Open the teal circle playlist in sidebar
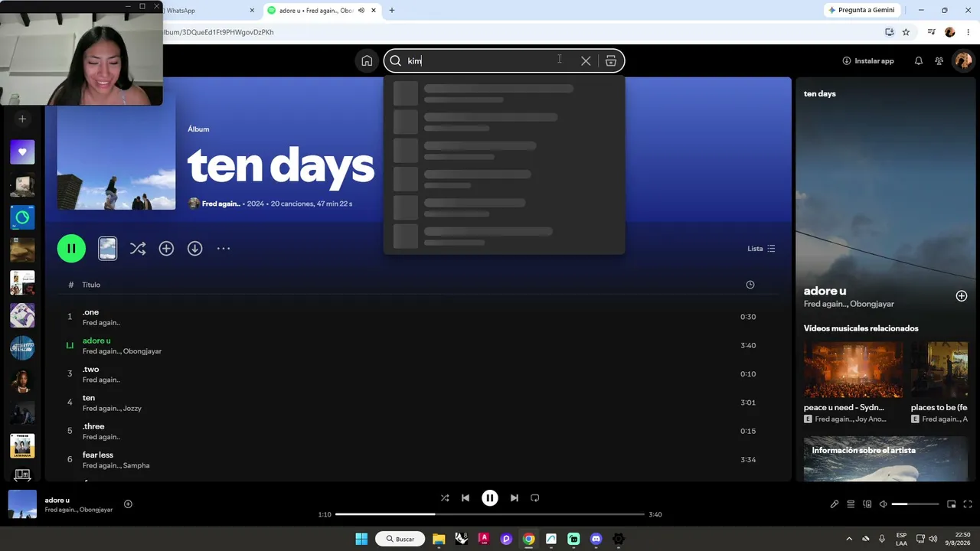This screenshot has height=551, width=980. tap(22, 217)
